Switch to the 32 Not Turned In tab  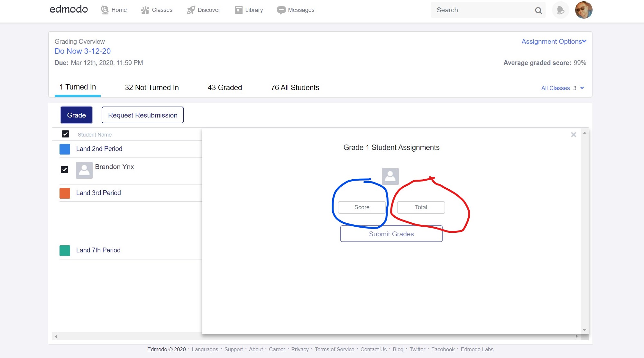[152, 88]
